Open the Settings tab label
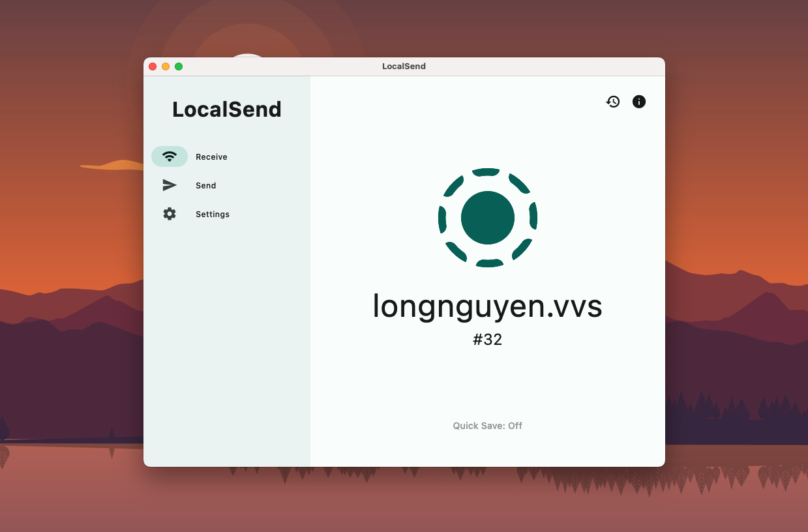The height and width of the screenshot is (532, 808). 213,214
